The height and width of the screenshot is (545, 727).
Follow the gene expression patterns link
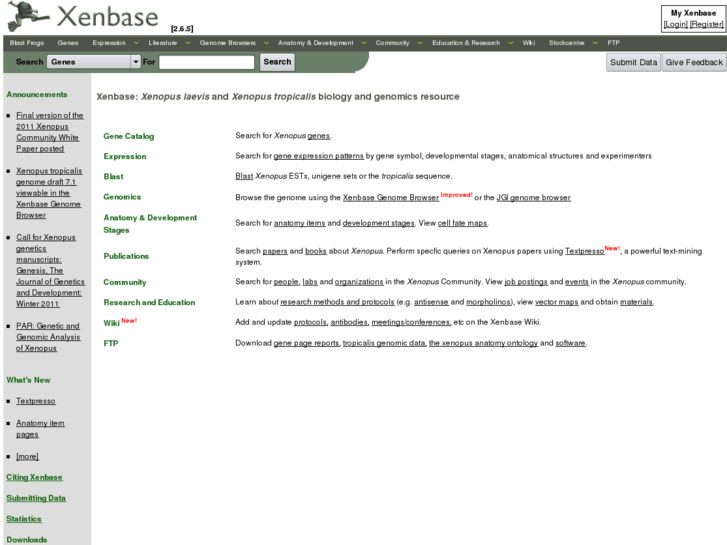click(x=319, y=156)
